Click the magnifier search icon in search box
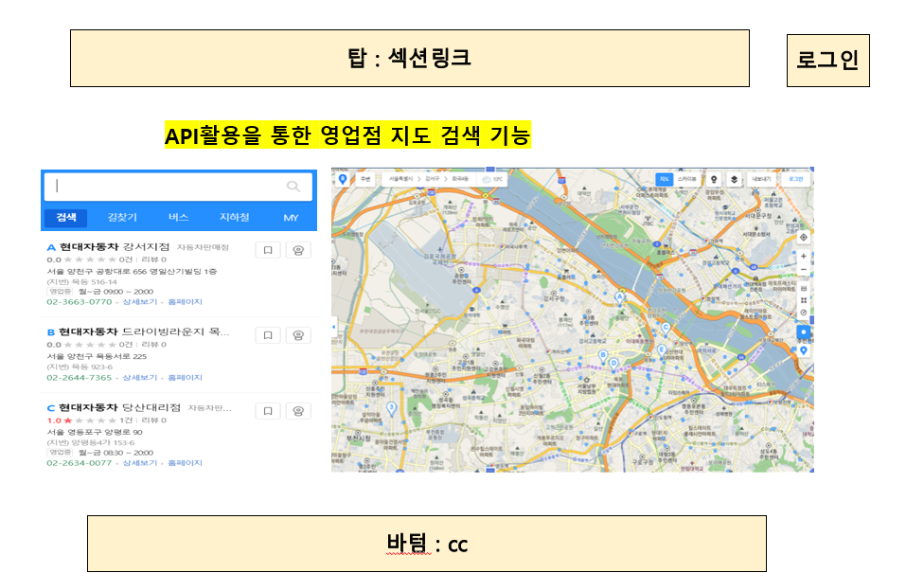Viewport: 924px width, 573px height. click(293, 187)
